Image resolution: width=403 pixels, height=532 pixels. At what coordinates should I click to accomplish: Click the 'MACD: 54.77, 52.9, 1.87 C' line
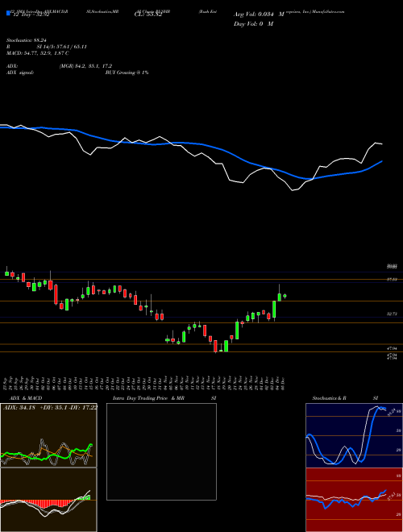[x=38, y=53]
